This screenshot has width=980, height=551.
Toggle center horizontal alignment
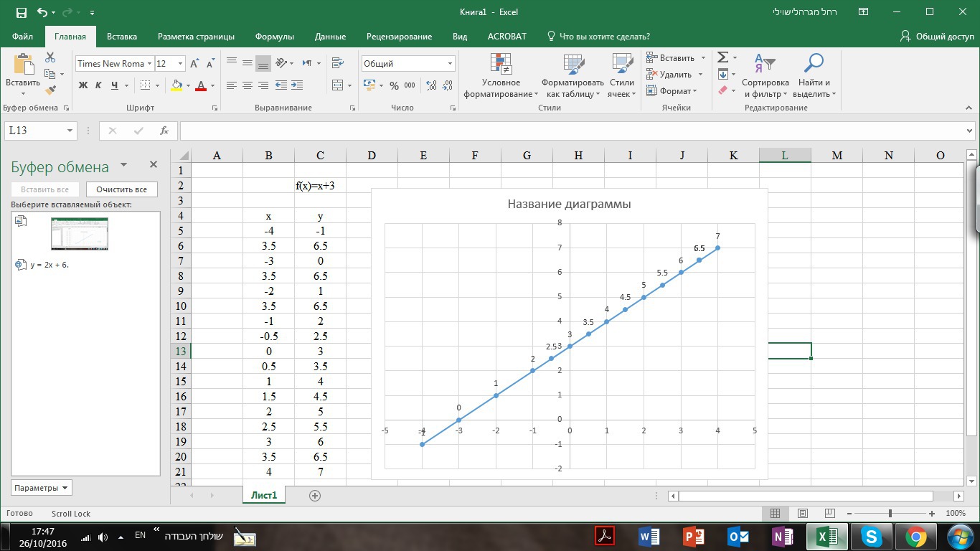(x=248, y=85)
